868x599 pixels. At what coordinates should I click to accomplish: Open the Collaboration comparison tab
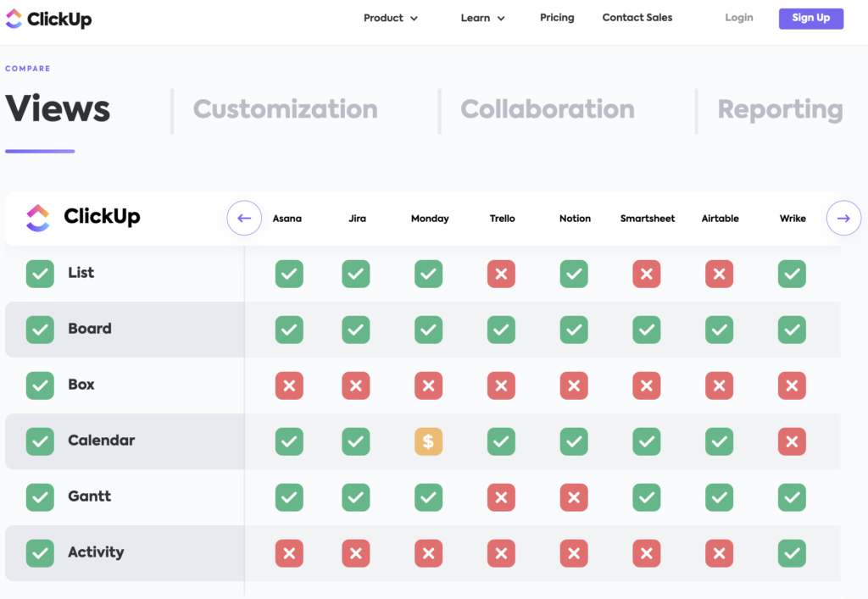coord(547,109)
